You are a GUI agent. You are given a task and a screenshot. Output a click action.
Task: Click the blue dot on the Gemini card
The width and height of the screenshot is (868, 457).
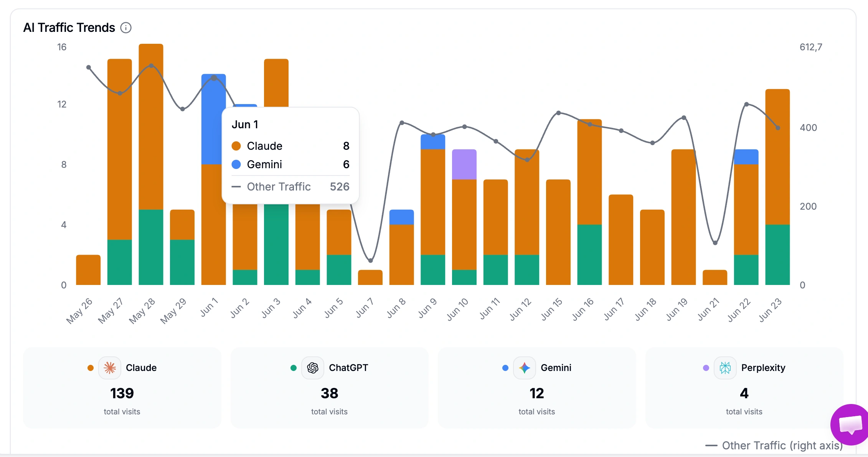(505, 368)
